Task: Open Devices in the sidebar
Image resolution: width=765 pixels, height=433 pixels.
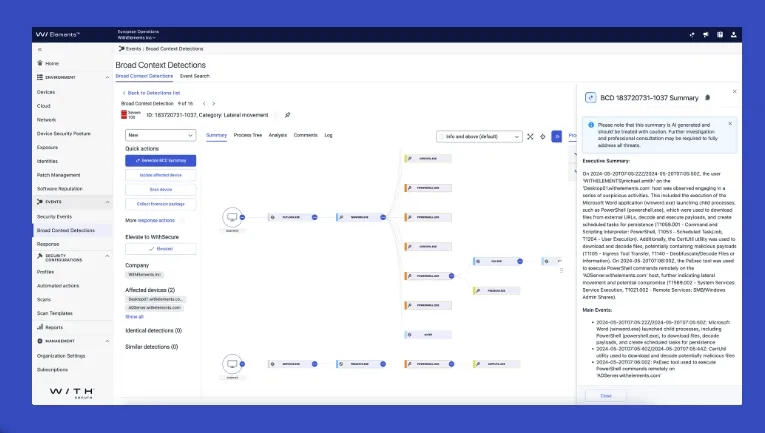Action: pyautogui.click(x=46, y=92)
